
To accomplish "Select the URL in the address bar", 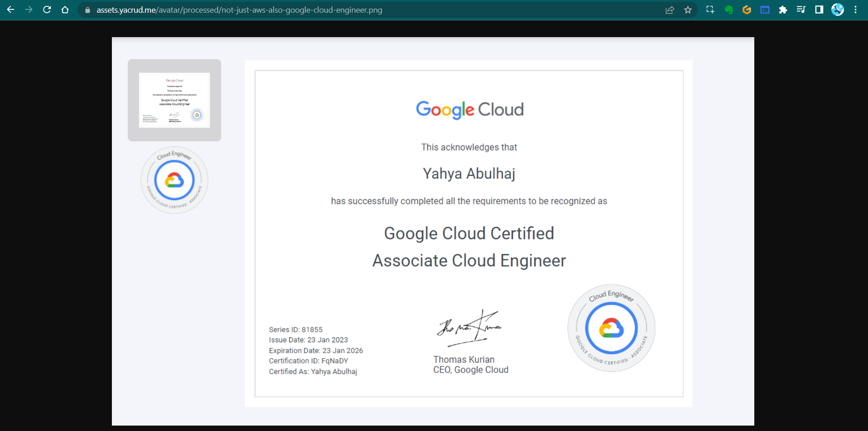I will [x=239, y=10].
